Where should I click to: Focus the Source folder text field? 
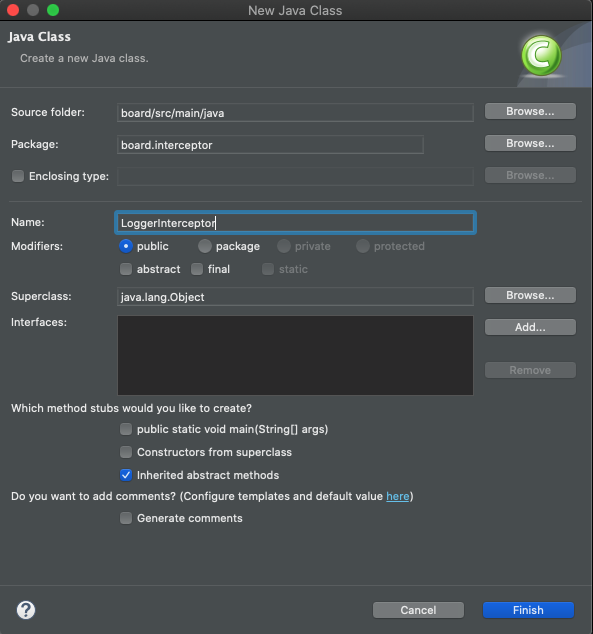click(x=295, y=112)
